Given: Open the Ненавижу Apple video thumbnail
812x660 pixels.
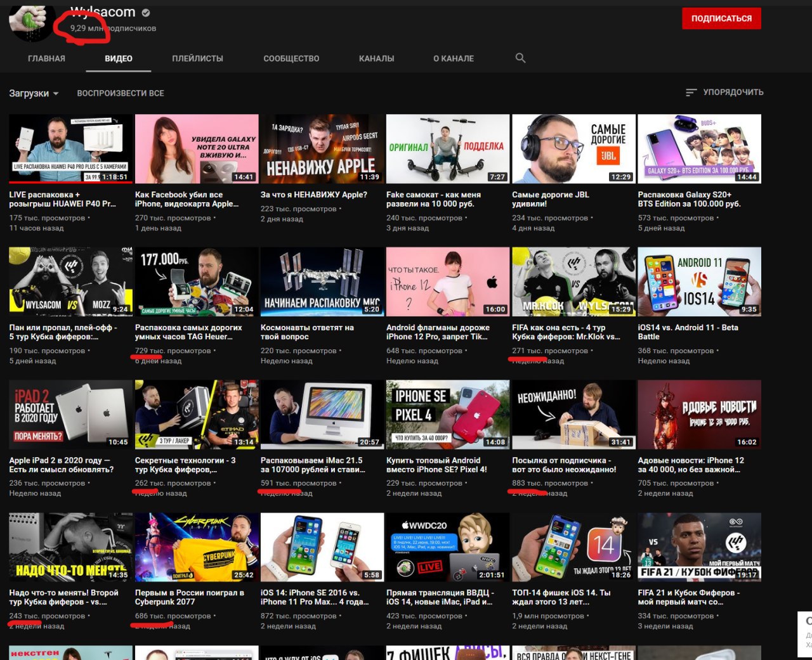Looking at the screenshot, I should click(322, 149).
